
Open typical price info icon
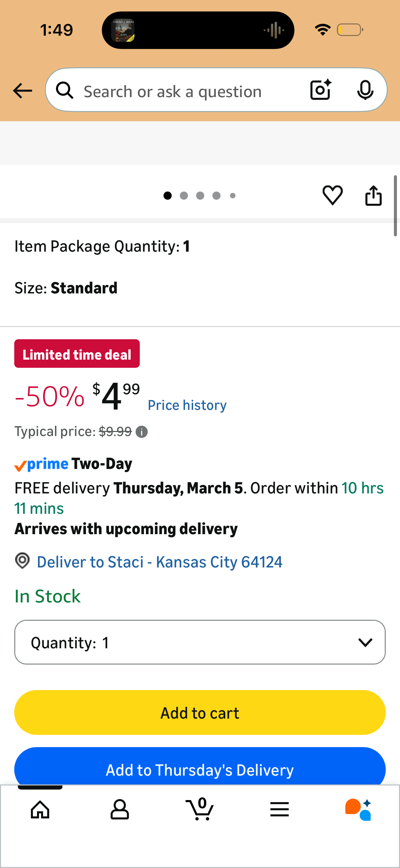(x=141, y=432)
